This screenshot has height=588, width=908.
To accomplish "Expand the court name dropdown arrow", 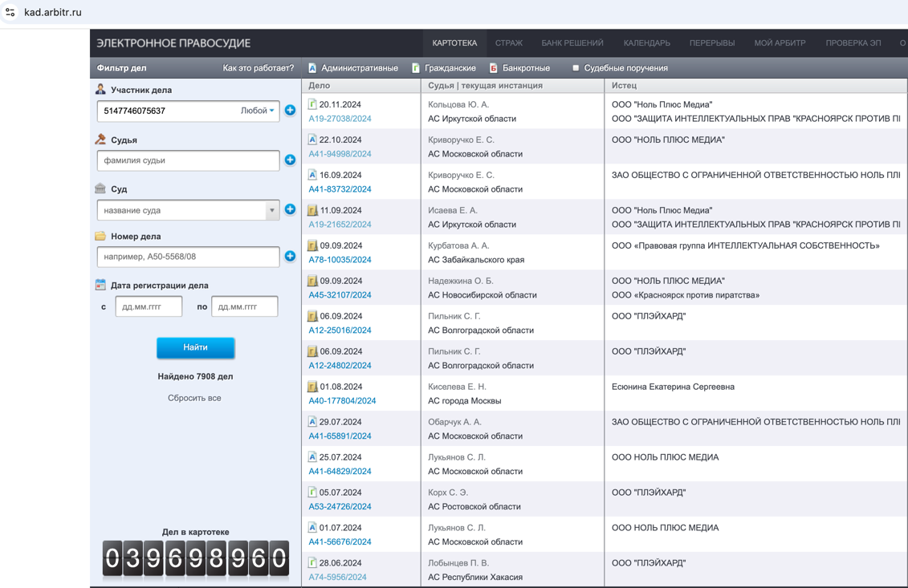I will point(271,210).
